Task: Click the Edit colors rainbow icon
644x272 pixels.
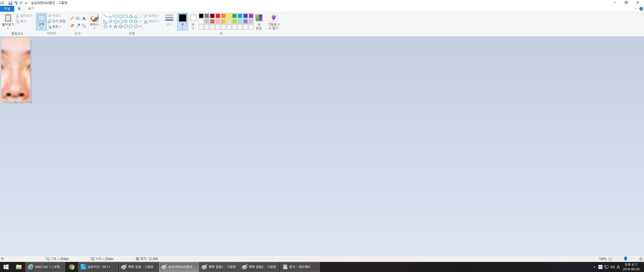Action: click(259, 18)
